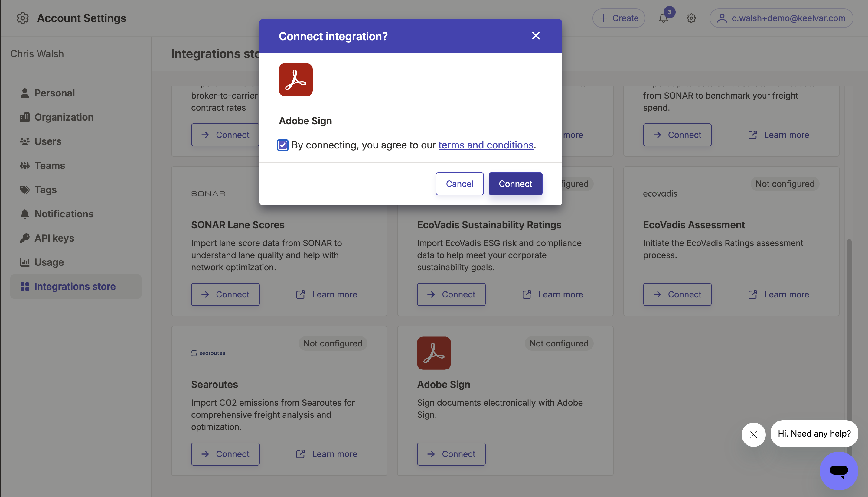Screen dimensions: 868x497
Task: Click the notifications bell icon
Action: click(663, 18)
